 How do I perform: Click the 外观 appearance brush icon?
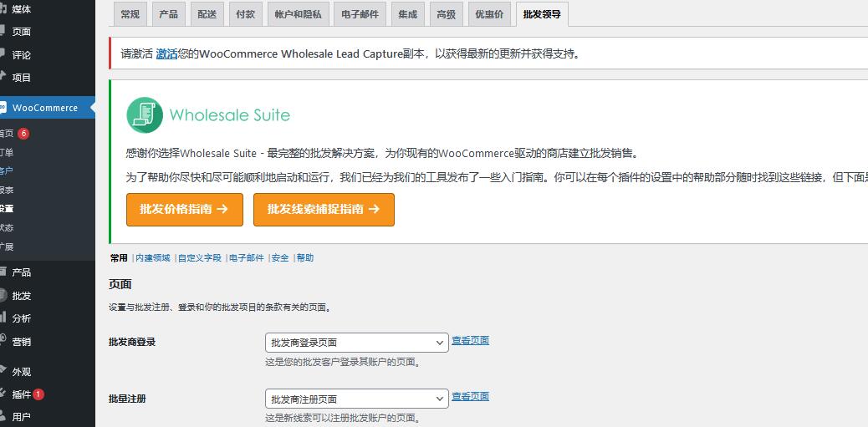pyautogui.click(x=3, y=371)
